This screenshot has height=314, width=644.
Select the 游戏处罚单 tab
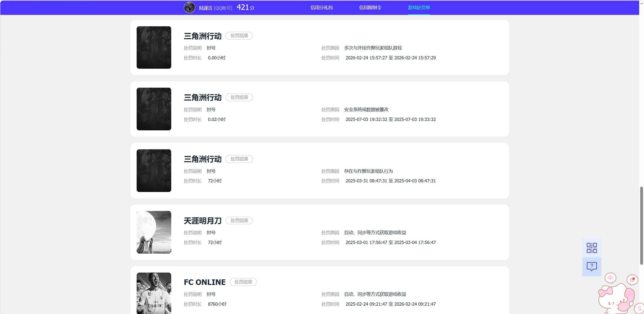tap(419, 8)
